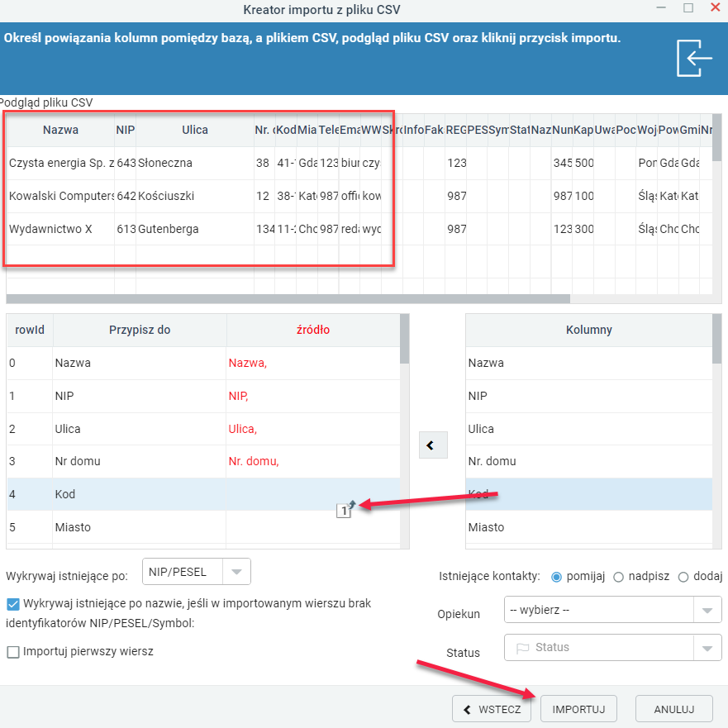728x728 pixels.
Task: Click 'Kowalski Computers' preview cell
Action: [x=60, y=196]
